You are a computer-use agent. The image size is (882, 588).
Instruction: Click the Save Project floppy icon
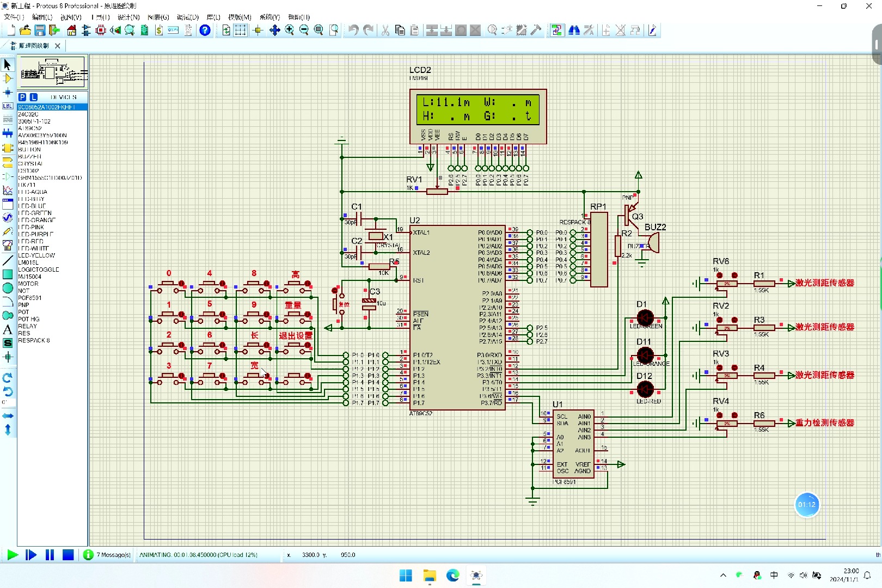40,30
